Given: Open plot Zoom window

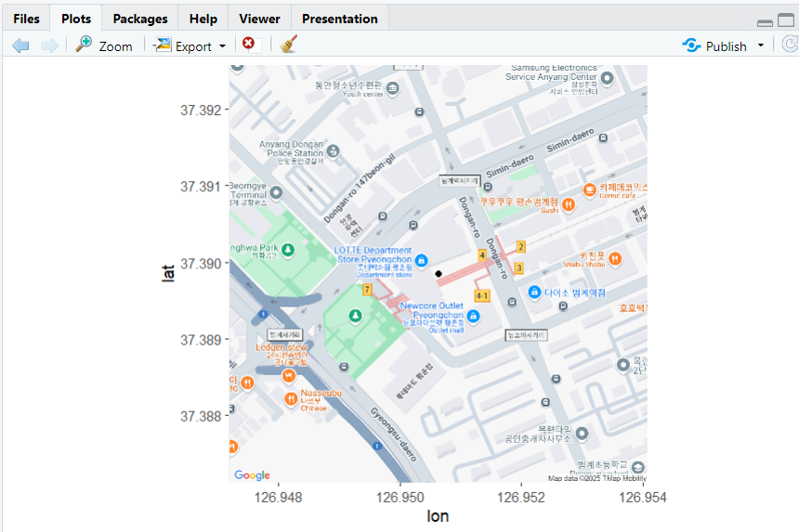Looking at the screenshot, I should click(x=104, y=45).
